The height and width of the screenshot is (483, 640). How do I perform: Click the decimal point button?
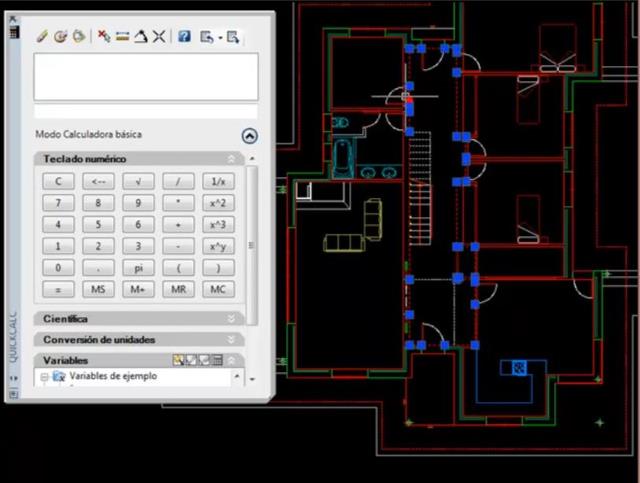click(x=98, y=268)
